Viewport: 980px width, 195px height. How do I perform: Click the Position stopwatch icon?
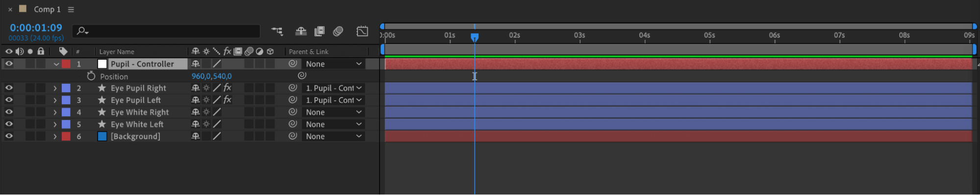coord(91,76)
